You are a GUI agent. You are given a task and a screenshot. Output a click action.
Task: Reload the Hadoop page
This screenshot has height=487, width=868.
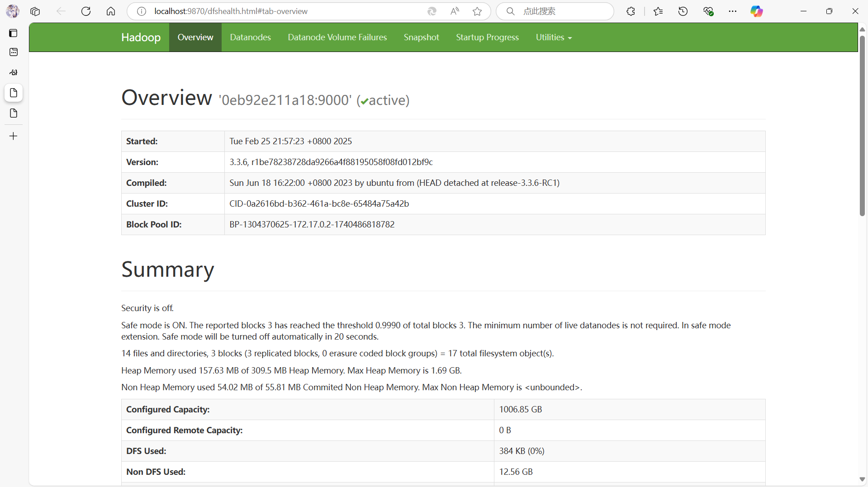[86, 11]
